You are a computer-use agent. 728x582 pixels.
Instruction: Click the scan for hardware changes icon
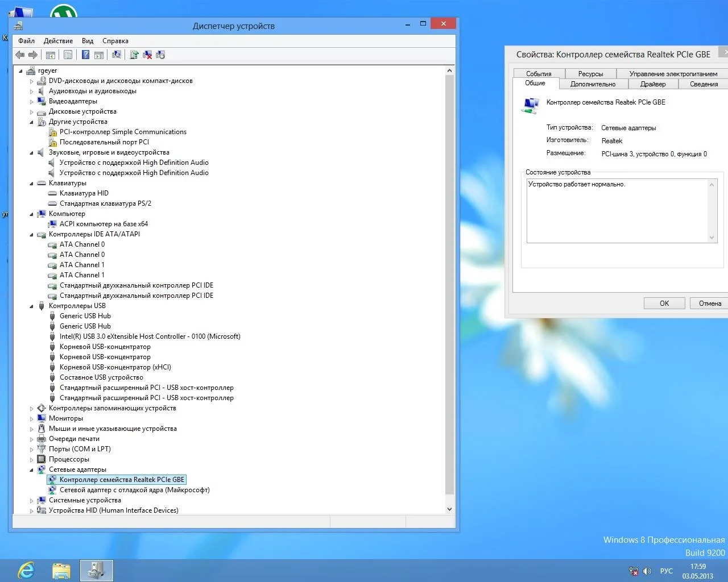point(117,55)
